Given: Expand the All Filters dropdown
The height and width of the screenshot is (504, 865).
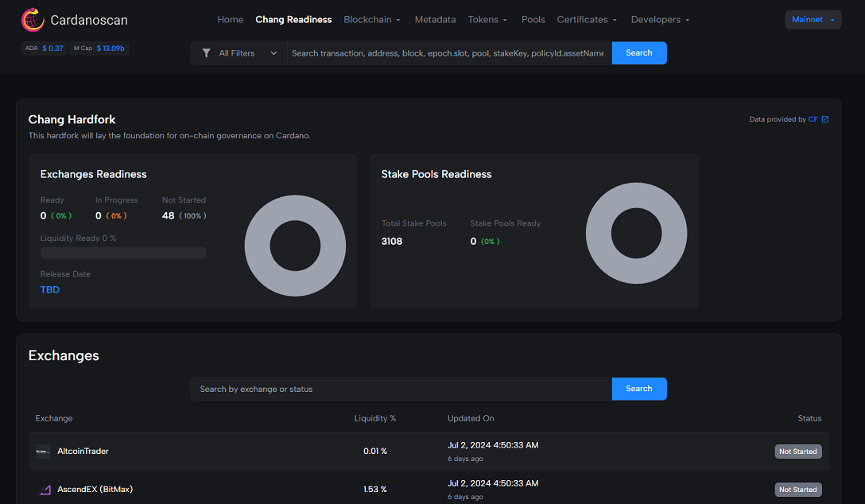Looking at the screenshot, I should pos(239,53).
